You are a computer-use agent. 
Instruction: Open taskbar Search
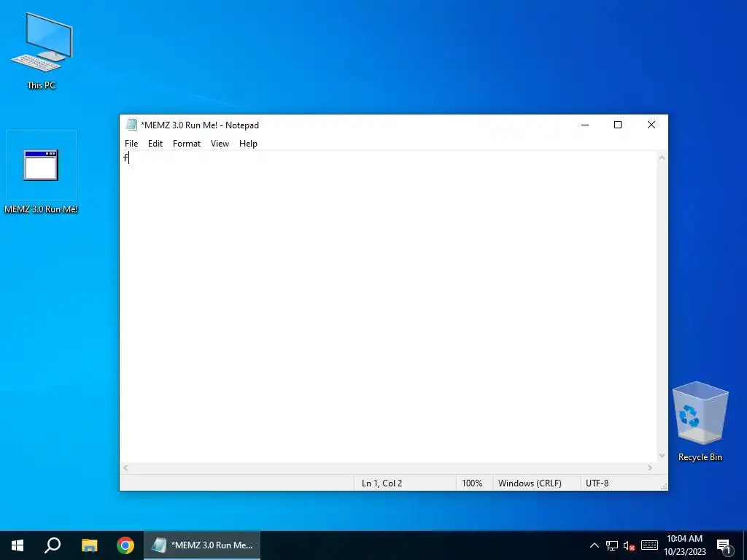(x=53, y=545)
